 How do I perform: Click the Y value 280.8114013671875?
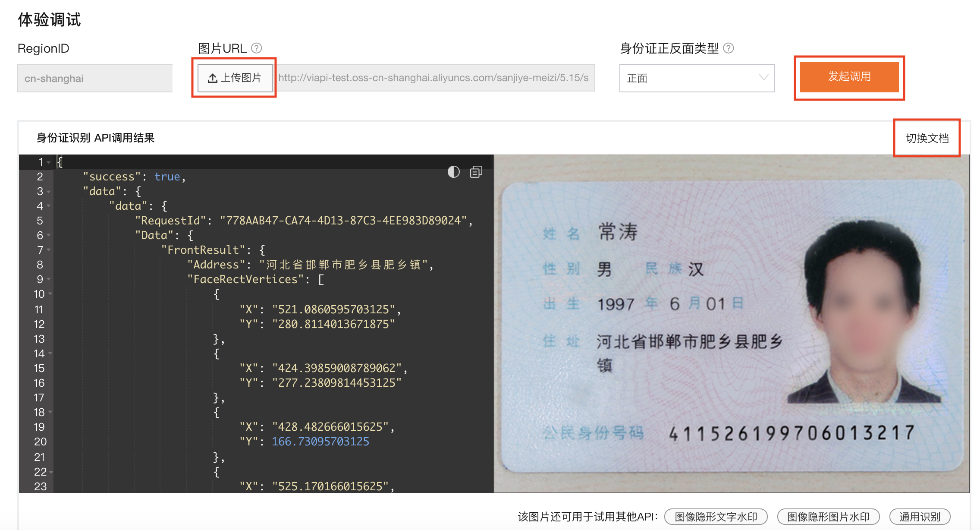coord(334,324)
